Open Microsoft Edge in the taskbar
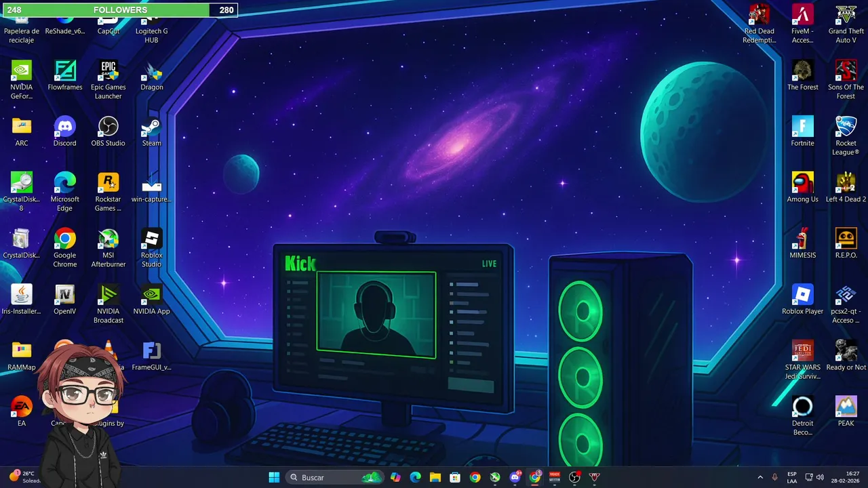 [x=415, y=477]
